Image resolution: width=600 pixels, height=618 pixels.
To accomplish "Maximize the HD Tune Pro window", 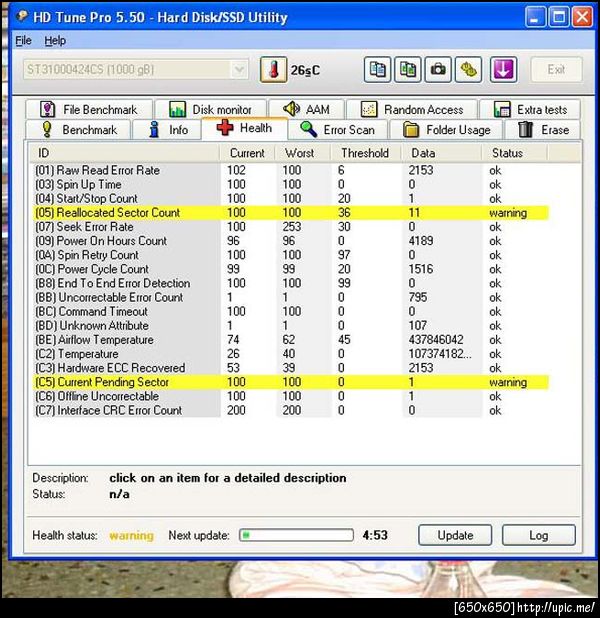I will [x=559, y=17].
